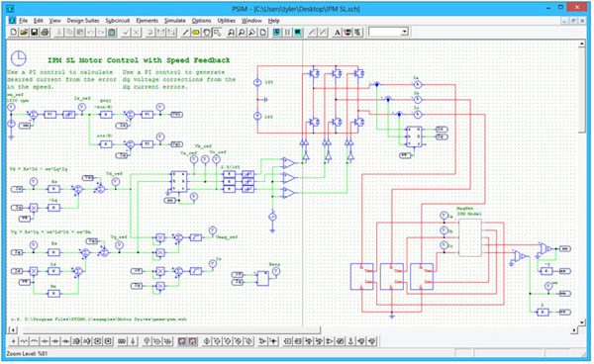This screenshot has width=594, height=364.
Task: Click the Pause simulation icon
Action: 287,33
